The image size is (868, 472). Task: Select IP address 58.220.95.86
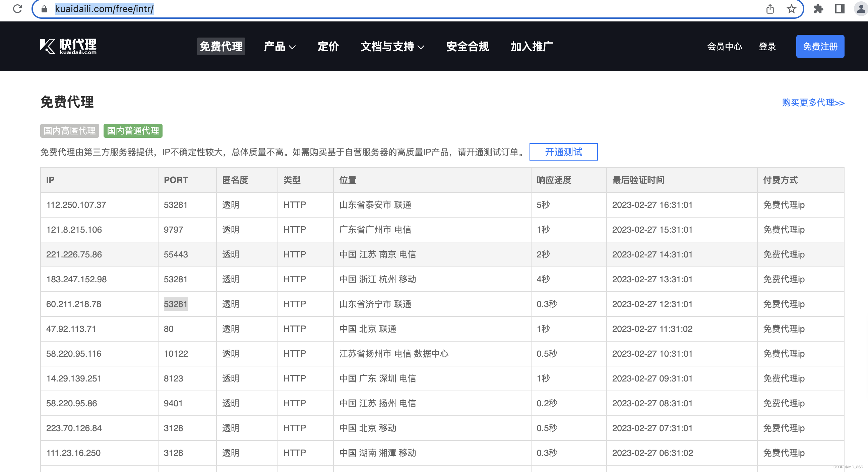(71, 404)
